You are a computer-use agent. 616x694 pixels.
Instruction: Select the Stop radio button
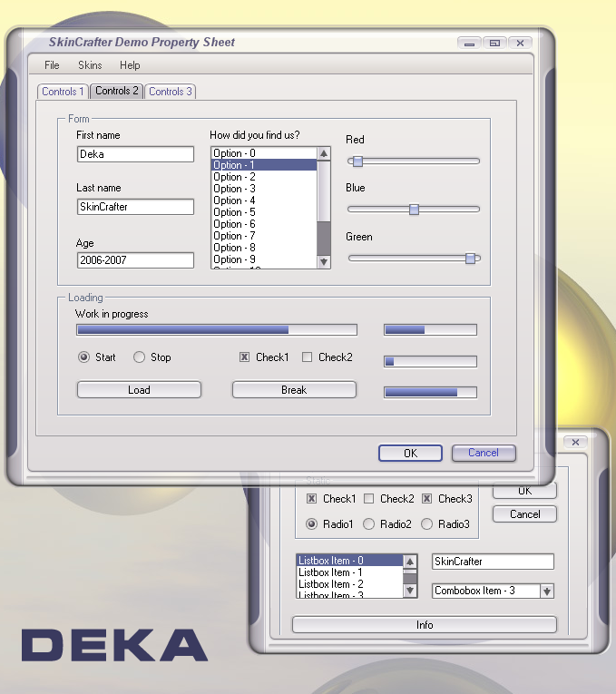[x=139, y=357]
